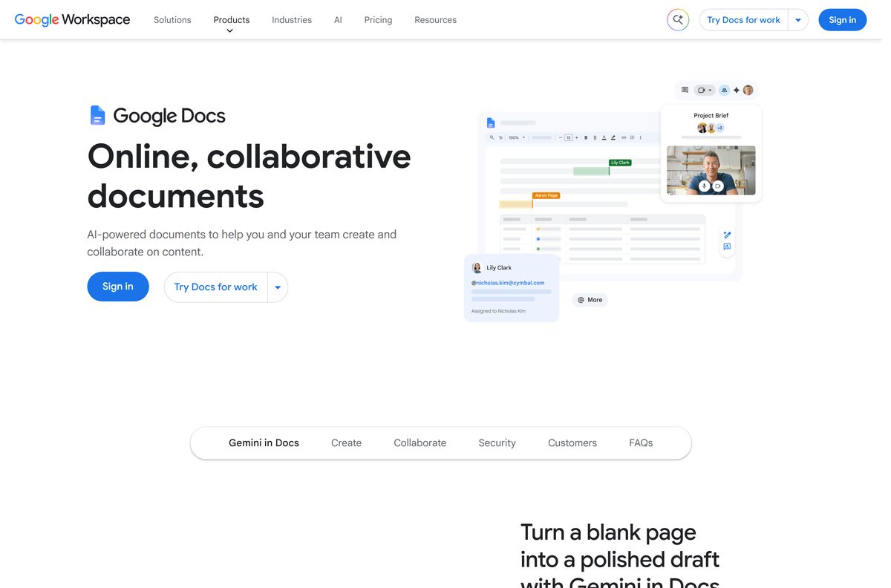Click the Google Workspace logo
The width and height of the screenshot is (891, 588).
click(x=72, y=20)
